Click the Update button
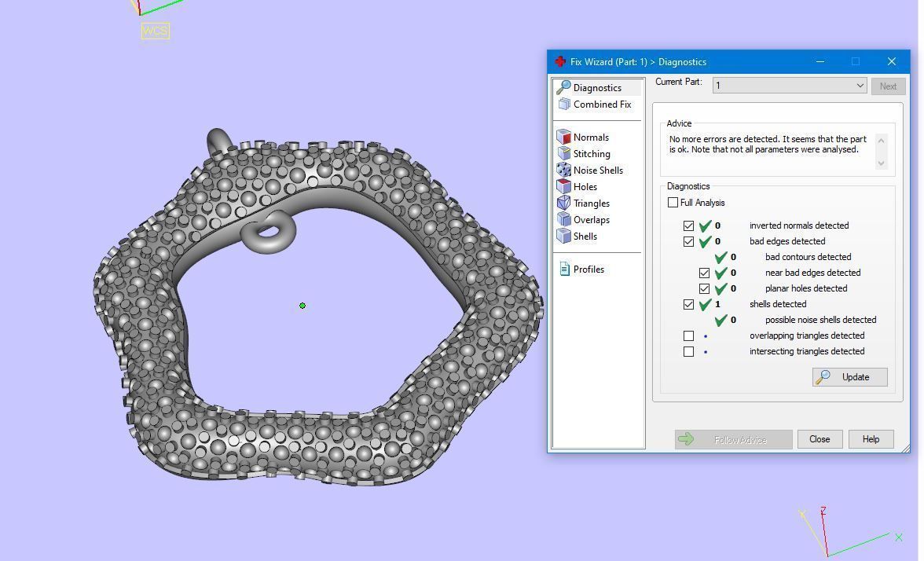The image size is (924, 561). [850, 377]
